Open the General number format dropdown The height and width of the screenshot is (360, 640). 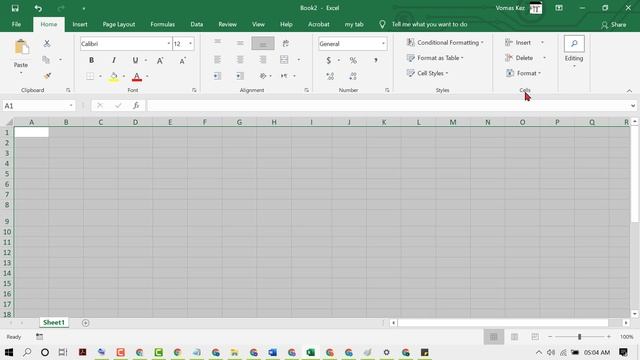383,44
